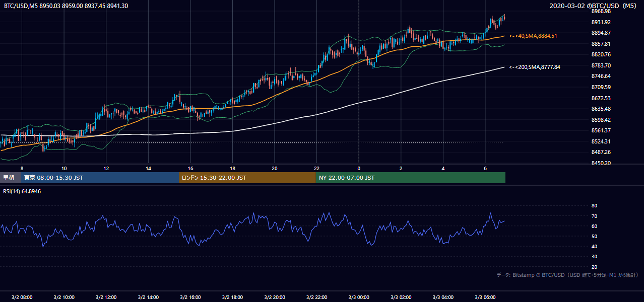
Task: Click the chart title 2020-03-02 のBTC/USD (M5)
Action: (594, 6)
